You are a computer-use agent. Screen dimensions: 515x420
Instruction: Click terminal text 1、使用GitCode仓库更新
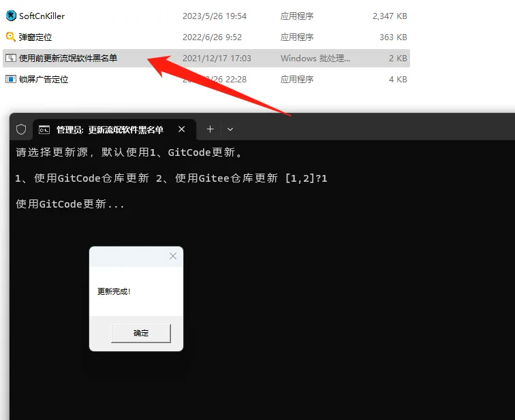pyautogui.click(x=82, y=178)
